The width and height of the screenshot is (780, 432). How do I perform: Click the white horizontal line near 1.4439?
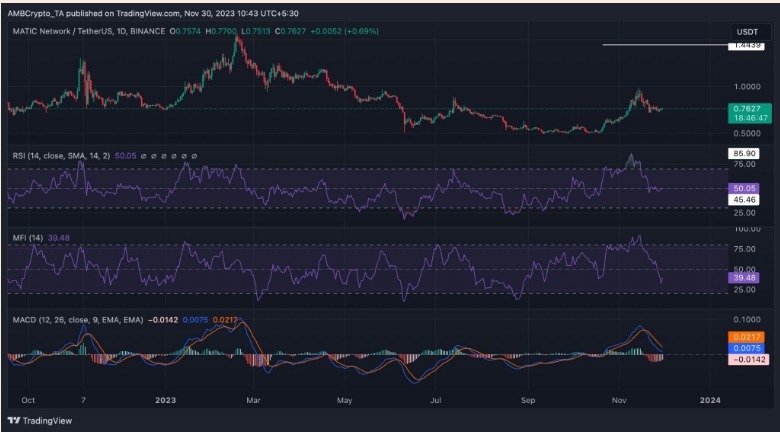pyautogui.click(x=662, y=45)
